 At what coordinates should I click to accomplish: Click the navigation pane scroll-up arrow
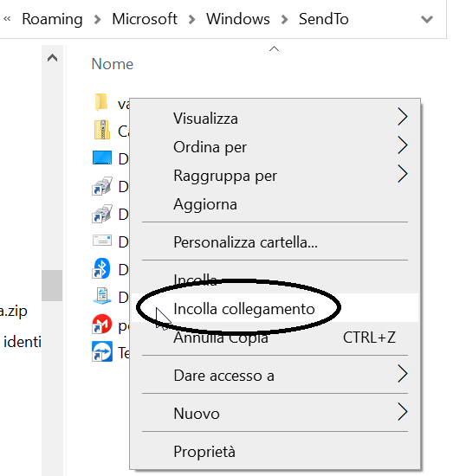52,58
